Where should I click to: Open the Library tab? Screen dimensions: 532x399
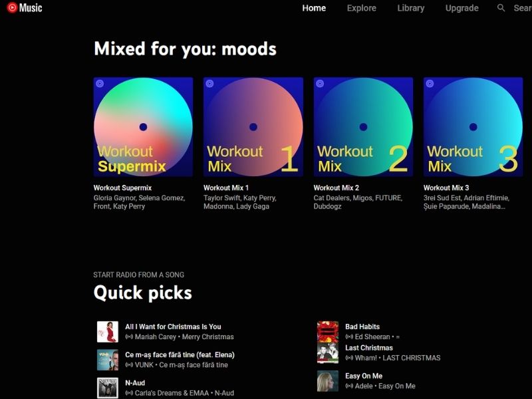coord(410,8)
